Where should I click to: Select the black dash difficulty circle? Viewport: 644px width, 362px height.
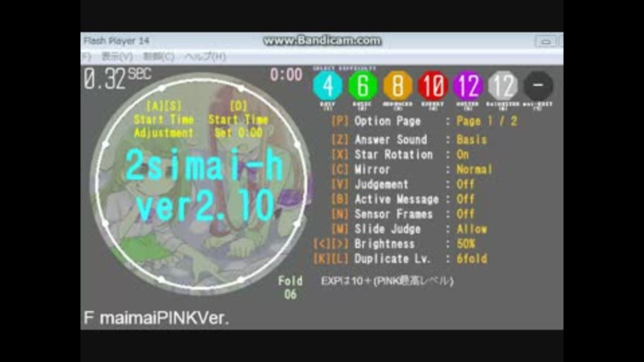click(x=537, y=86)
